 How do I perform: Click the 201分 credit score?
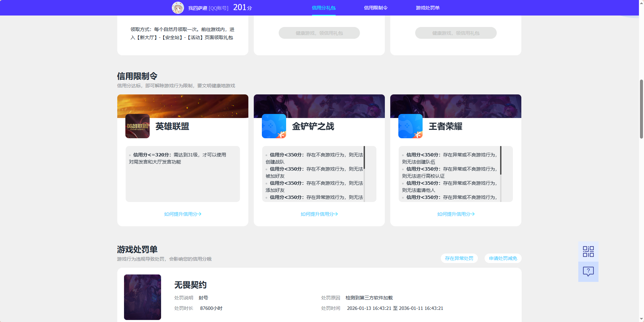click(243, 7)
